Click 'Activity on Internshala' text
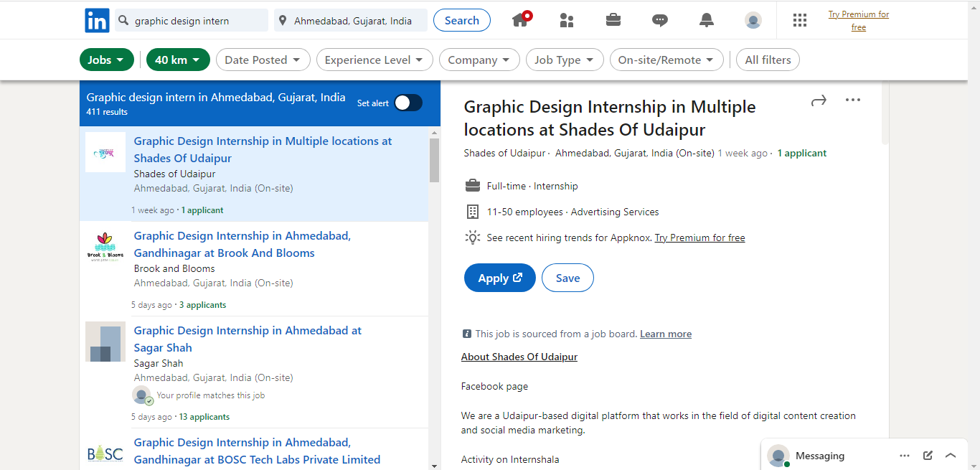The width and height of the screenshot is (980, 470). (x=510, y=459)
